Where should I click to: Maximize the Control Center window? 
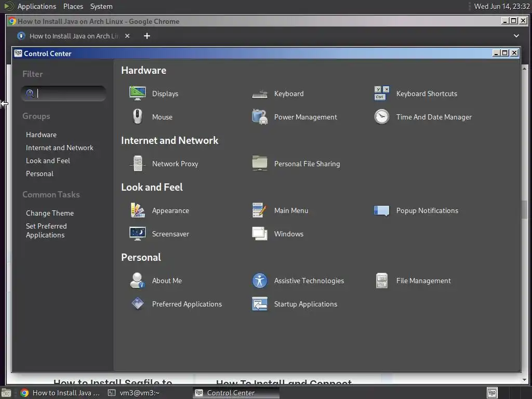click(x=505, y=53)
